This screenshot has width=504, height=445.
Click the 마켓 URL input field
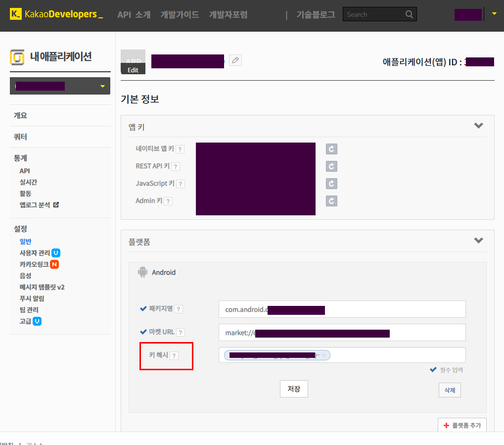[x=342, y=332]
